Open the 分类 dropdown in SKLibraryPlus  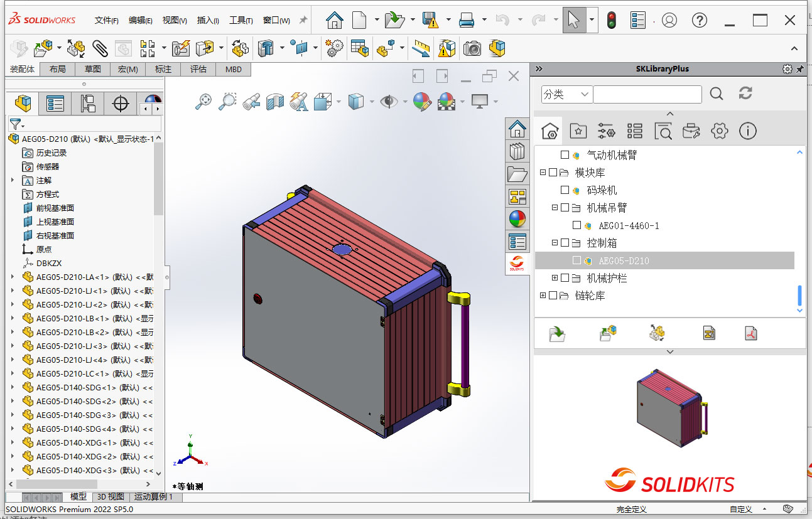pyautogui.click(x=565, y=94)
